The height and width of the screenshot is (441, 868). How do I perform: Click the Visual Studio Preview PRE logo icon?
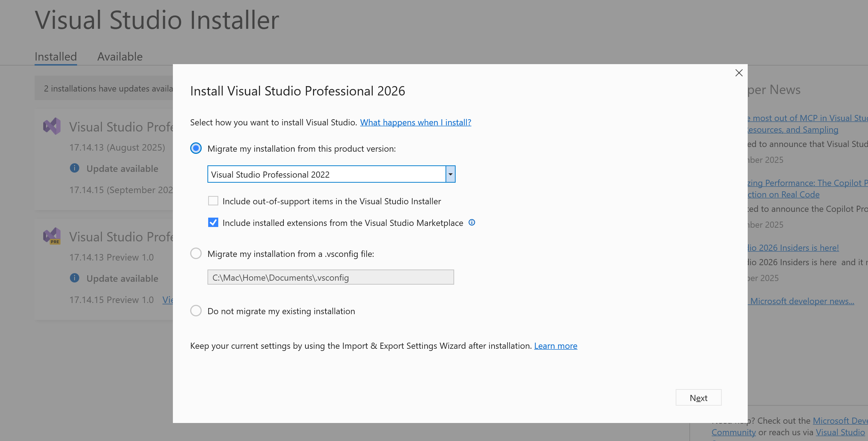[x=52, y=236]
